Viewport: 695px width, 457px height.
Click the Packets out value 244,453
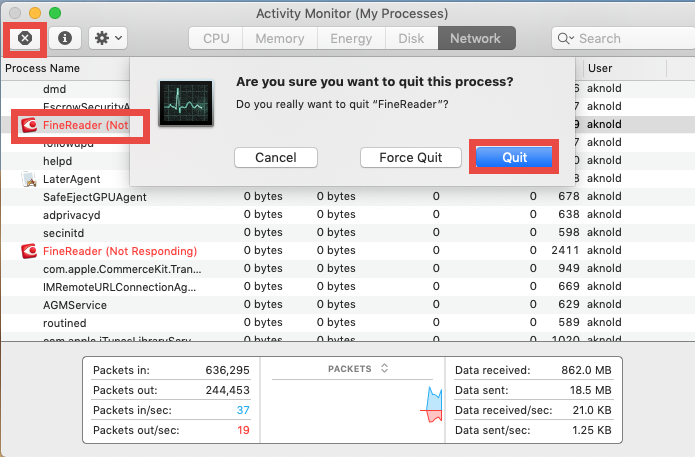[x=227, y=390]
